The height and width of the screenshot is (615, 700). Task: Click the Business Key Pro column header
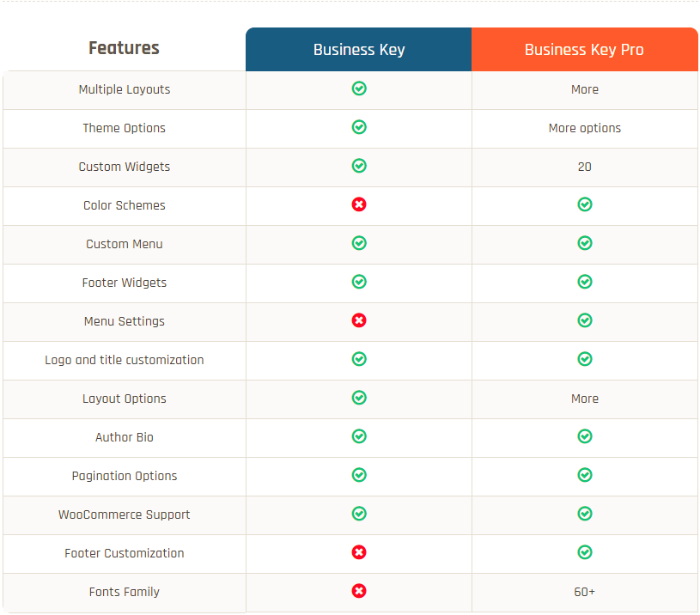point(584,50)
